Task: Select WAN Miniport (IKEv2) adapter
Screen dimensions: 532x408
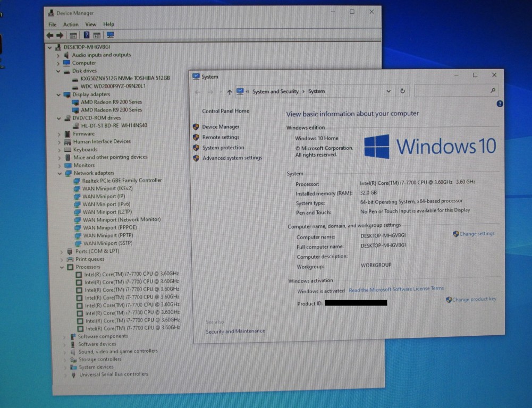Action: pyautogui.click(x=107, y=189)
